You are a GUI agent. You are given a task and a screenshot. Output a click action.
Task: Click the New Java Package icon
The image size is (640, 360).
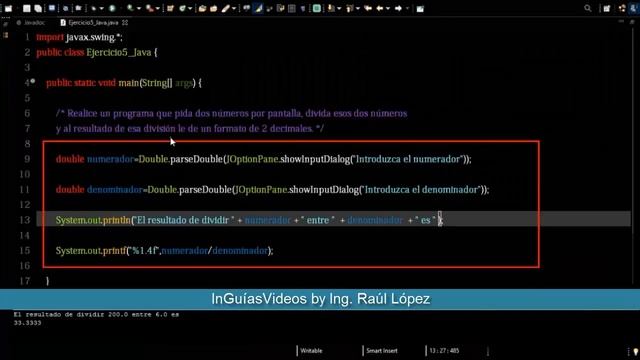170,8
